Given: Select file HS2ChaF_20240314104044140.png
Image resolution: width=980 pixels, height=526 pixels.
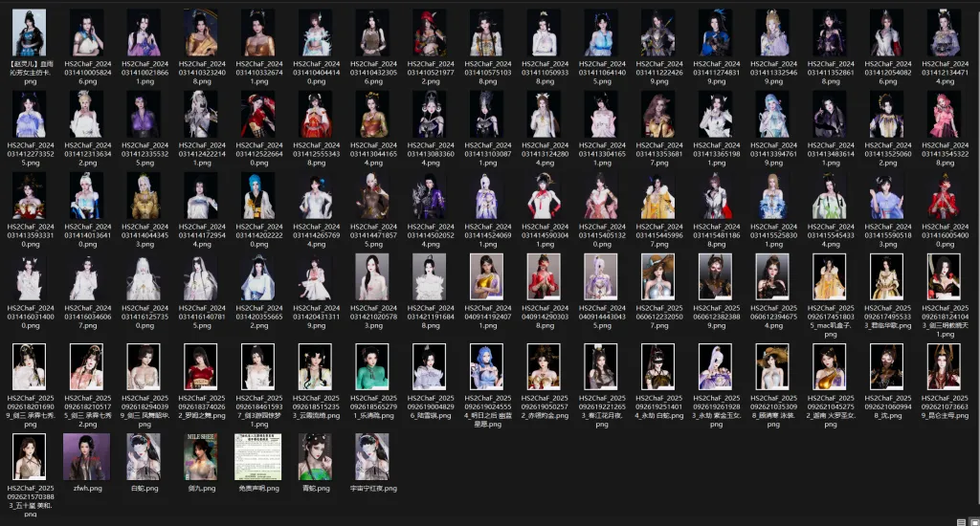Looking at the screenshot, I should click(316, 33).
